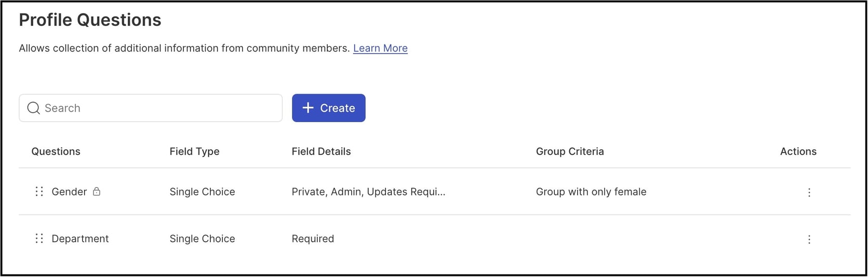Image resolution: width=868 pixels, height=277 pixels.
Task: Click the 'Required' field details cell
Action: click(x=313, y=239)
